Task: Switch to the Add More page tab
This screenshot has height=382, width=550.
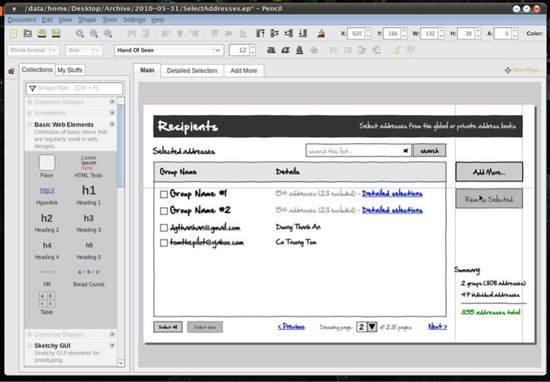Action: tap(244, 71)
